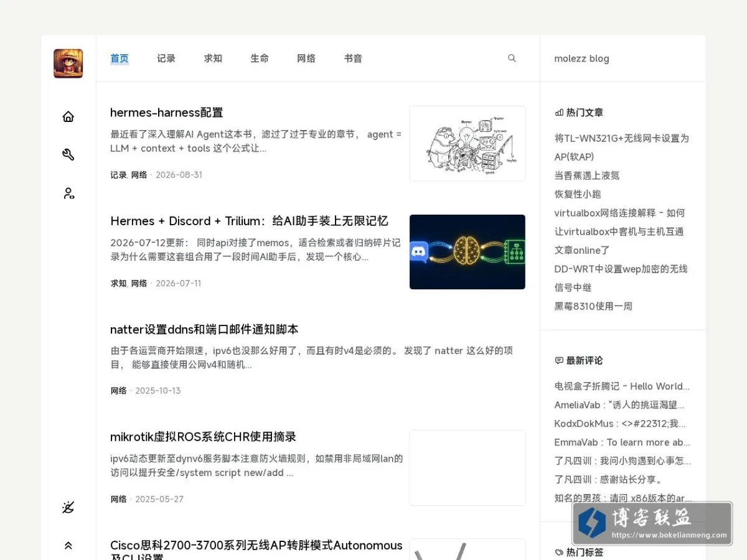
Task: Click the Discord brain diagram thumbnail
Action: pyautogui.click(x=467, y=252)
